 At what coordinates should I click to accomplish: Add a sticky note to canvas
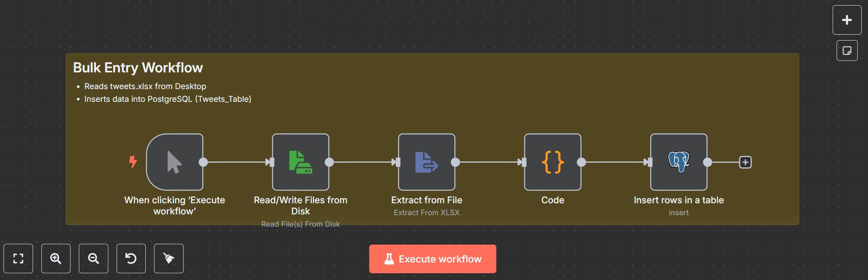[x=847, y=51]
